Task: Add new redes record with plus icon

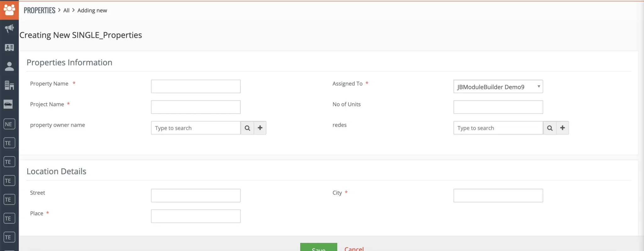Action: [x=563, y=128]
